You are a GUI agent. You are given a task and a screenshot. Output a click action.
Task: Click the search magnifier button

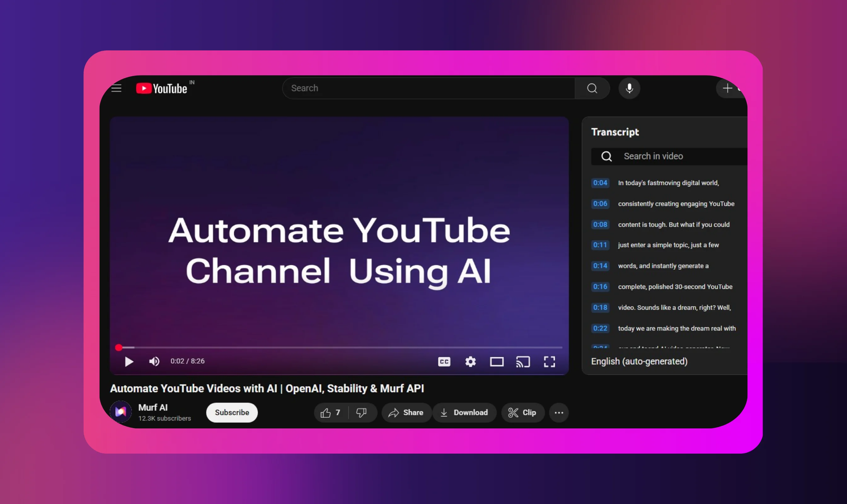[592, 88]
